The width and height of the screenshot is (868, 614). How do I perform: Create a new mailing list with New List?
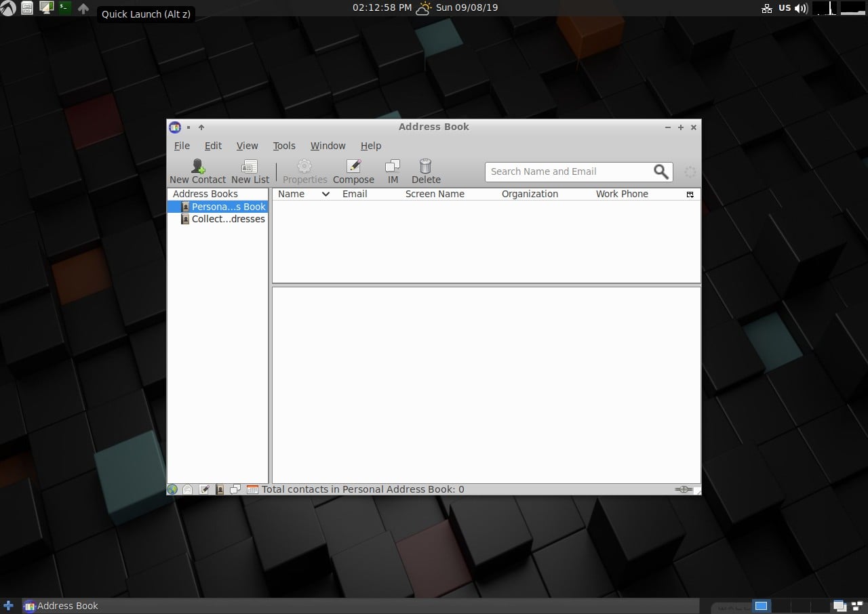coord(250,167)
